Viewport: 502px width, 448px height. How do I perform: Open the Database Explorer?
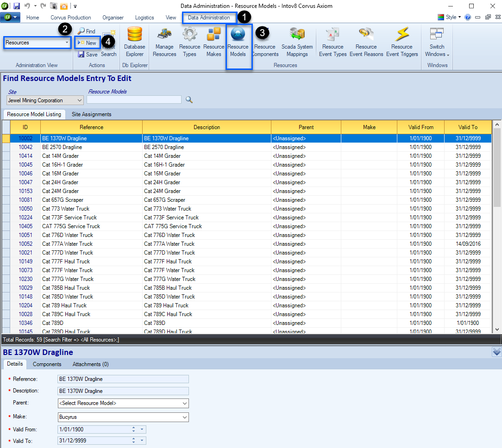point(134,42)
